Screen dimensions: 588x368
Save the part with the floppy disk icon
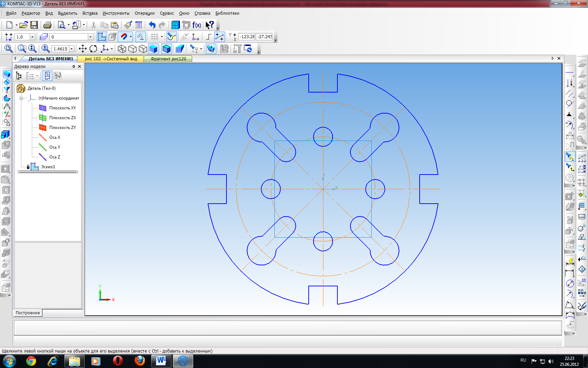(34, 25)
